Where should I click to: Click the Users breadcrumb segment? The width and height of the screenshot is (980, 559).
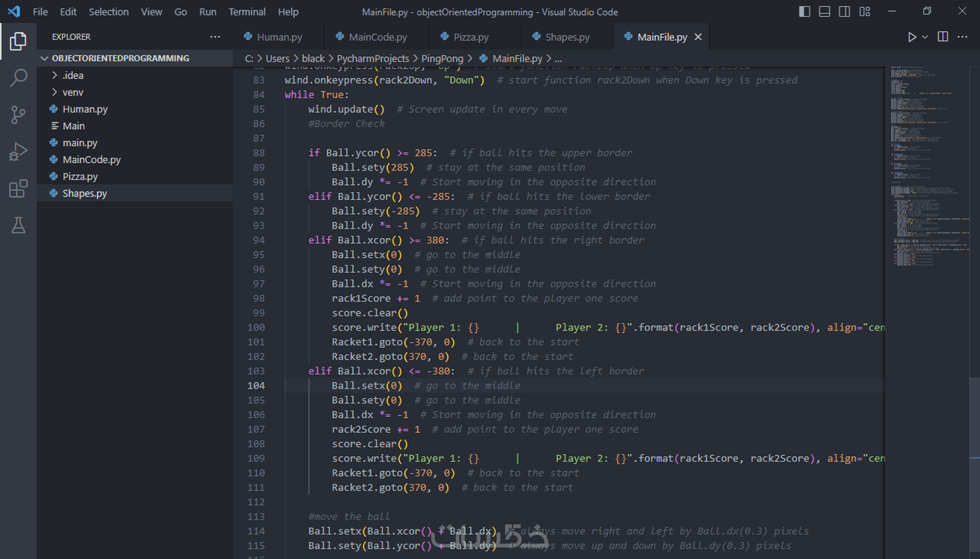(277, 58)
